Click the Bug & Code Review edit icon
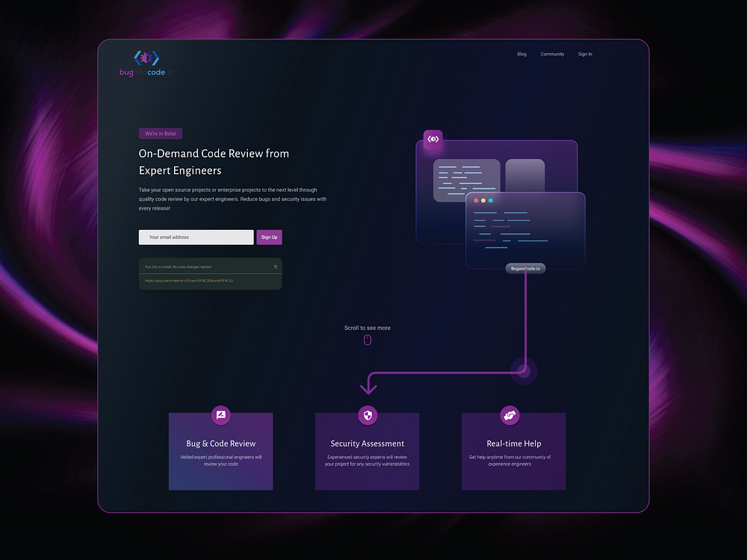This screenshot has height=560, width=747. click(220, 415)
